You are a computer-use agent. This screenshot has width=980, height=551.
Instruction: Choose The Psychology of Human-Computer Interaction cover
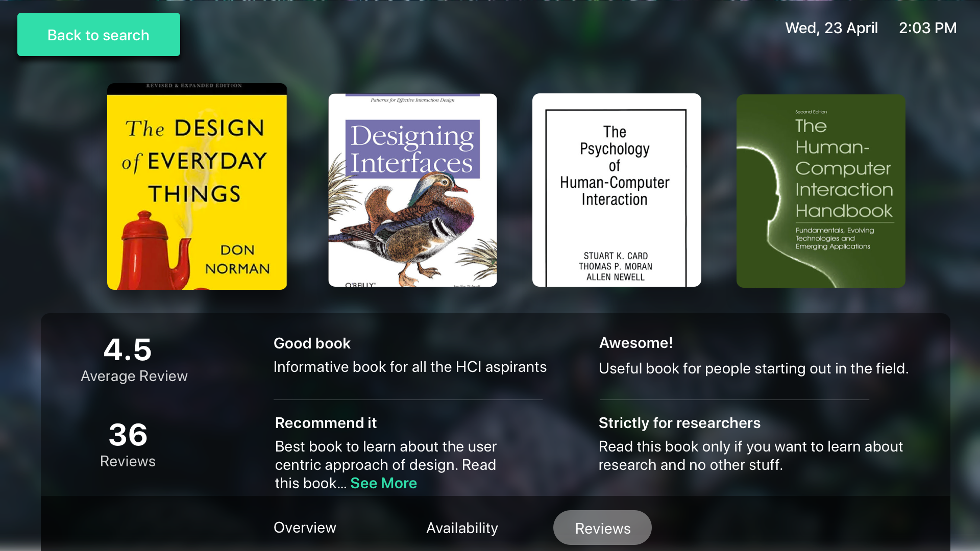coord(617,190)
